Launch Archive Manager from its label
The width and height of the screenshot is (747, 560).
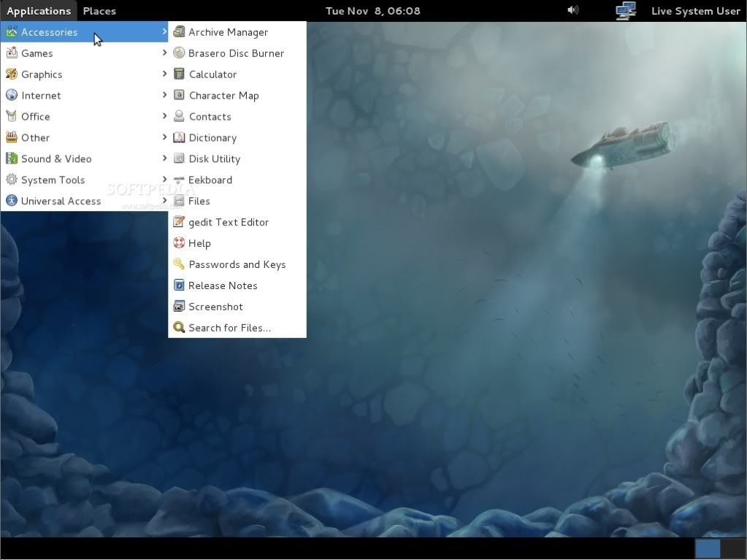click(x=229, y=32)
